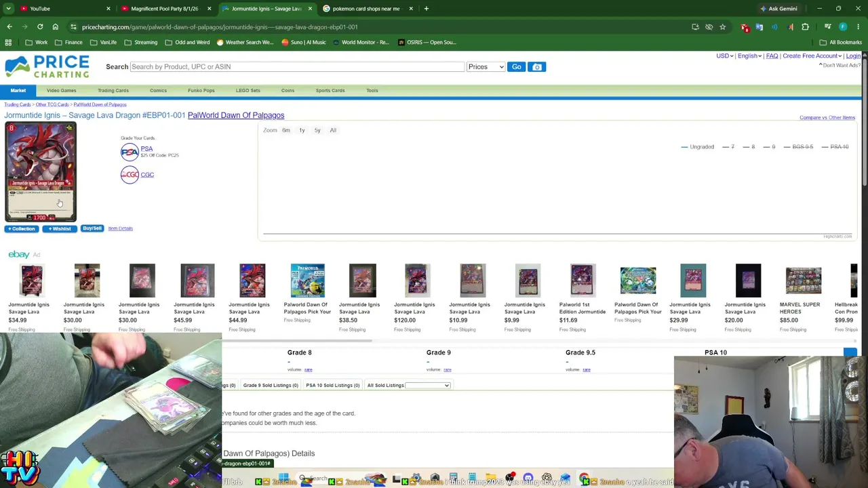Close the pokemon card shops tab

[x=411, y=8]
